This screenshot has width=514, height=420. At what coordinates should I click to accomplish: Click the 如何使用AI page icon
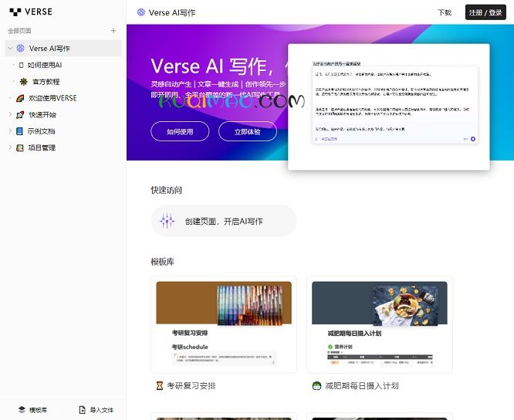click(x=22, y=65)
